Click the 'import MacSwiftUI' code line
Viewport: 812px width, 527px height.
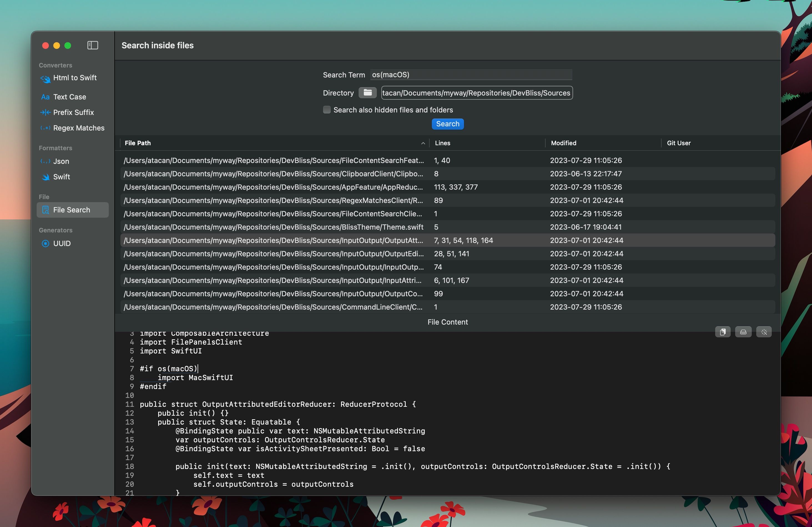pyautogui.click(x=195, y=378)
